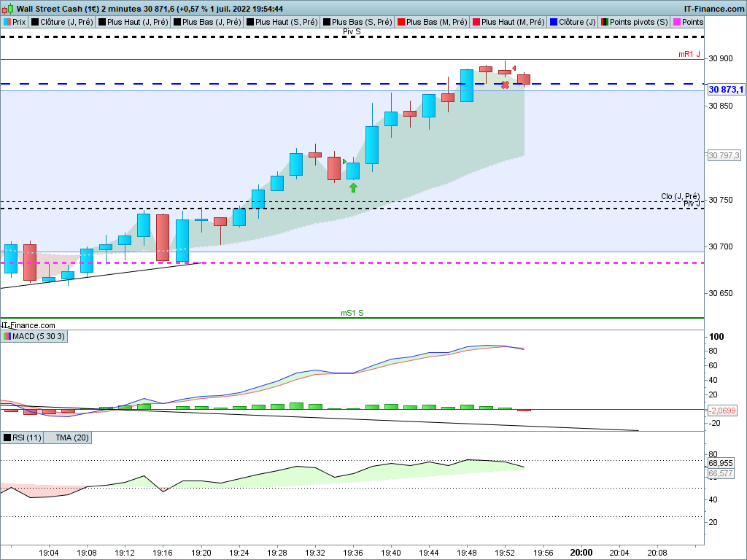Image resolution: width=747 pixels, height=560 pixels.
Task: Click the red candle at 19:16
Action: click(163, 238)
